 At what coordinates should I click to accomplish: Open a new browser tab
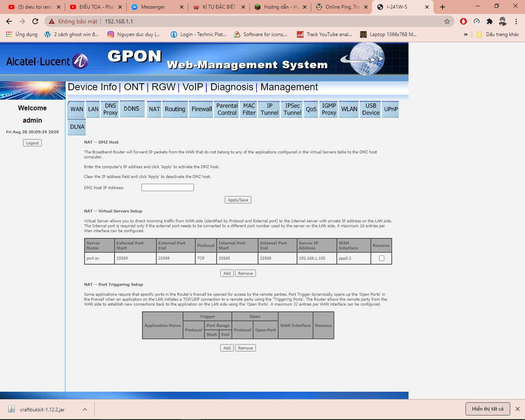(443, 7)
